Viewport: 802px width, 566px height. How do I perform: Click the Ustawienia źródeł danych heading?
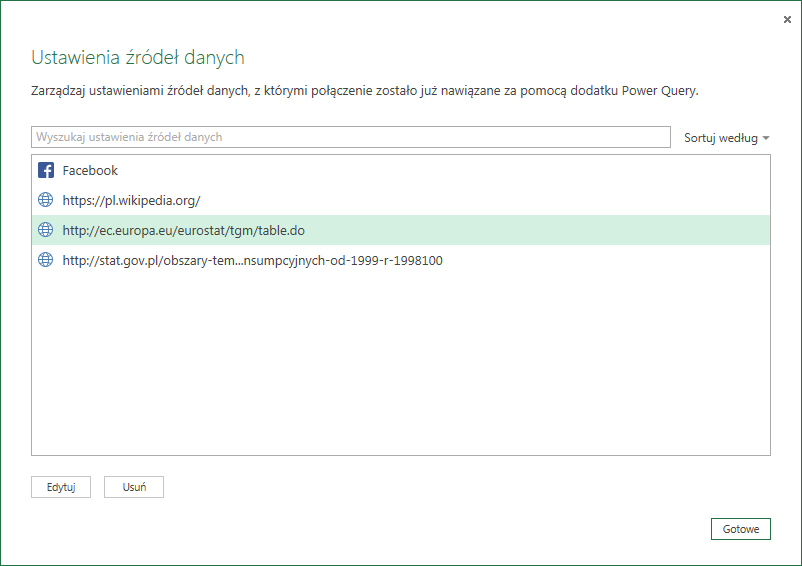click(138, 57)
